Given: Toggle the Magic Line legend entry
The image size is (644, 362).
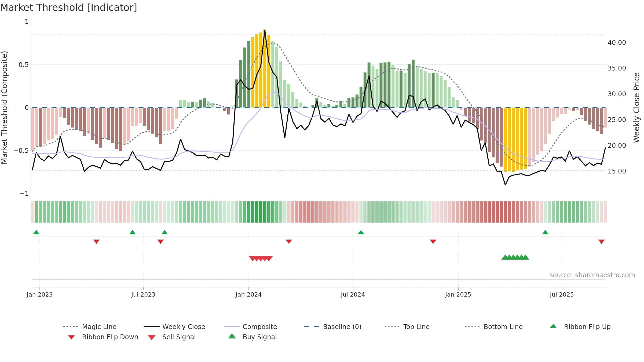Looking at the screenshot, I should click(90, 327).
